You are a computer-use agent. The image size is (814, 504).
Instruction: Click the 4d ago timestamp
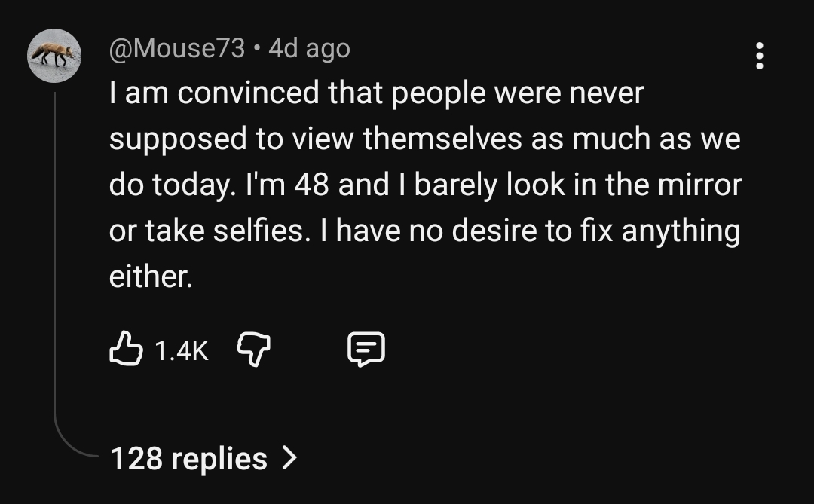click(x=310, y=49)
